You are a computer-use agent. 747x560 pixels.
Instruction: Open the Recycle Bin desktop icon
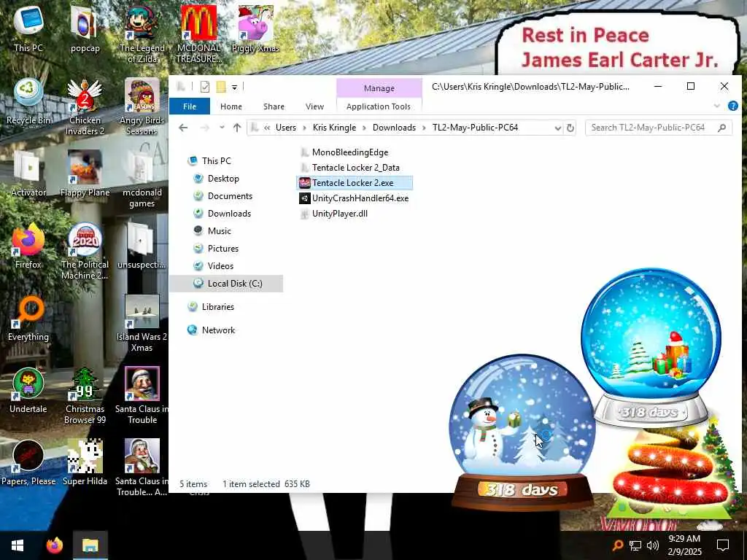pyautogui.click(x=28, y=101)
